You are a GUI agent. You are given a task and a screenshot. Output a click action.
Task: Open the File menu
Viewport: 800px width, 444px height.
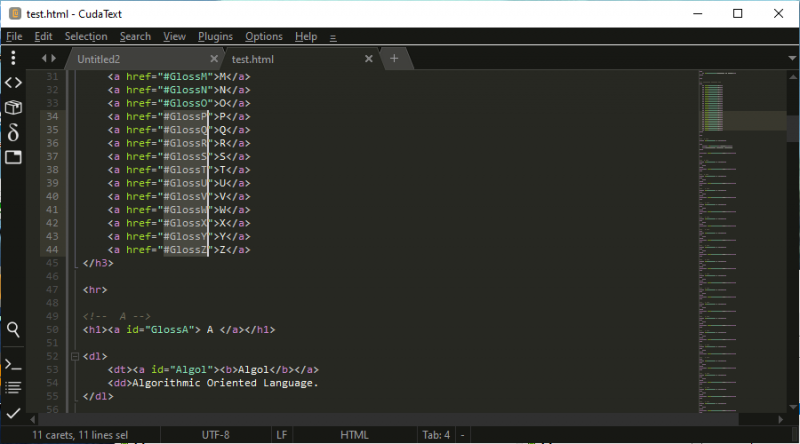click(14, 37)
